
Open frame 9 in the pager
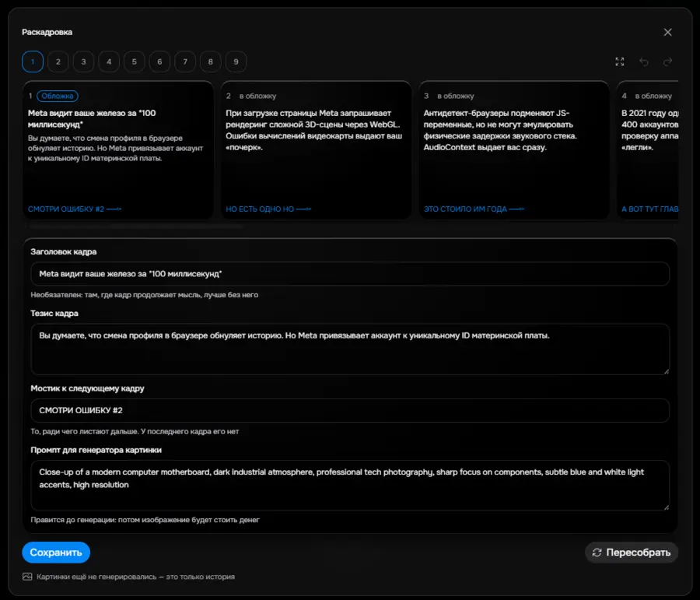(x=236, y=61)
